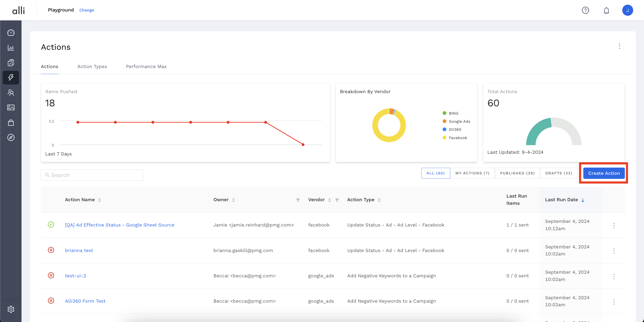This screenshot has width=644, height=322.
Task: Click the shopping bag sidebar icon
Action: [11, 123]
